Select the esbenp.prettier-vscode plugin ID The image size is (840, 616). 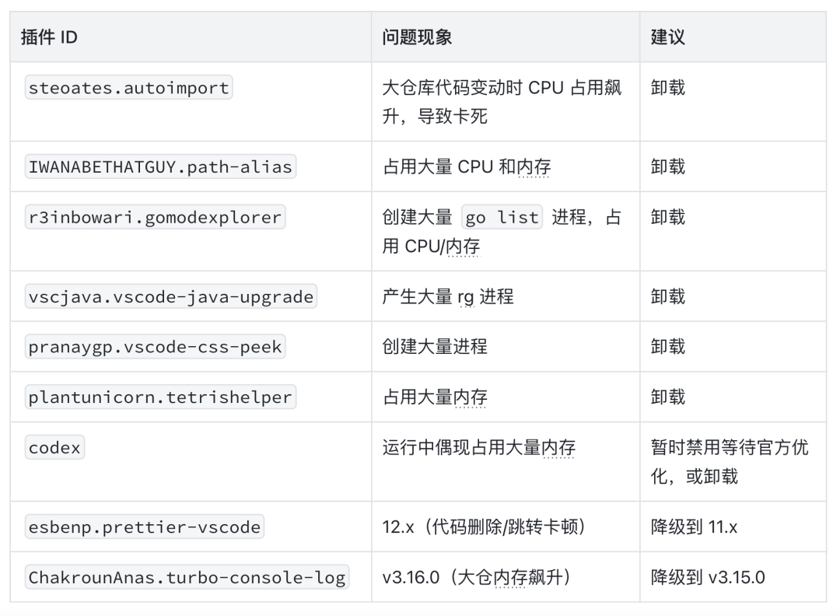pos(145,527)
